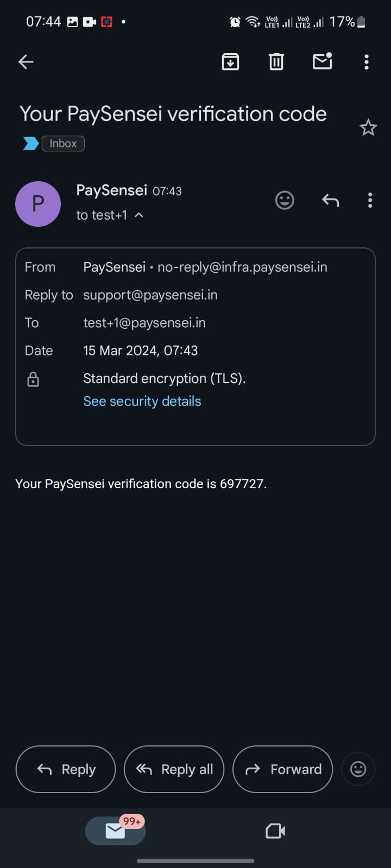
Task: Open the top-right overflow menu
Action: click(x=367, y=62)
